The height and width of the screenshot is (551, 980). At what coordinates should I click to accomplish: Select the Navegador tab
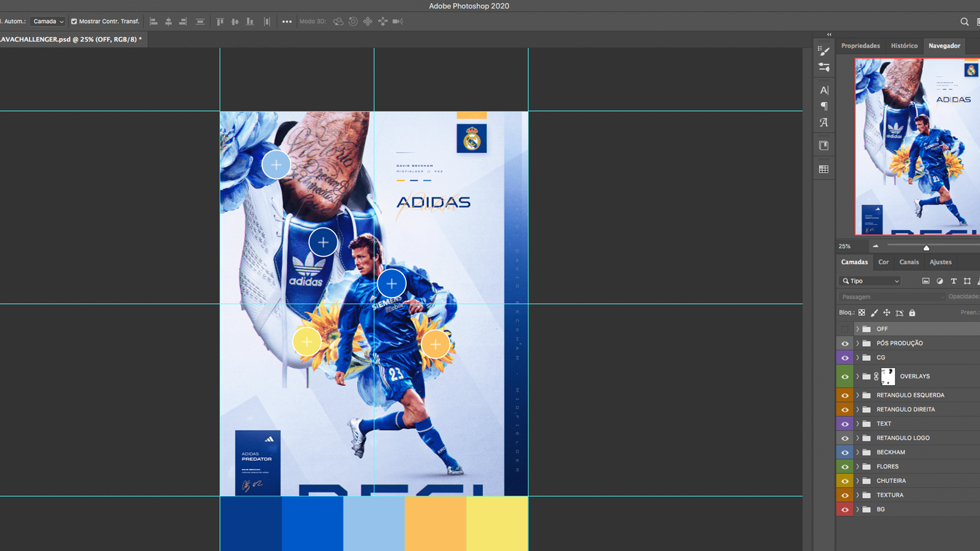944,46
